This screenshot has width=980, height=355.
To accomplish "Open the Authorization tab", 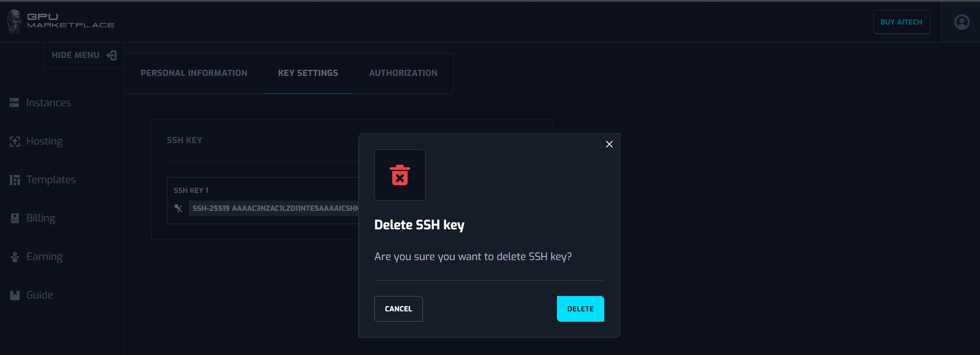I will 403,73.
